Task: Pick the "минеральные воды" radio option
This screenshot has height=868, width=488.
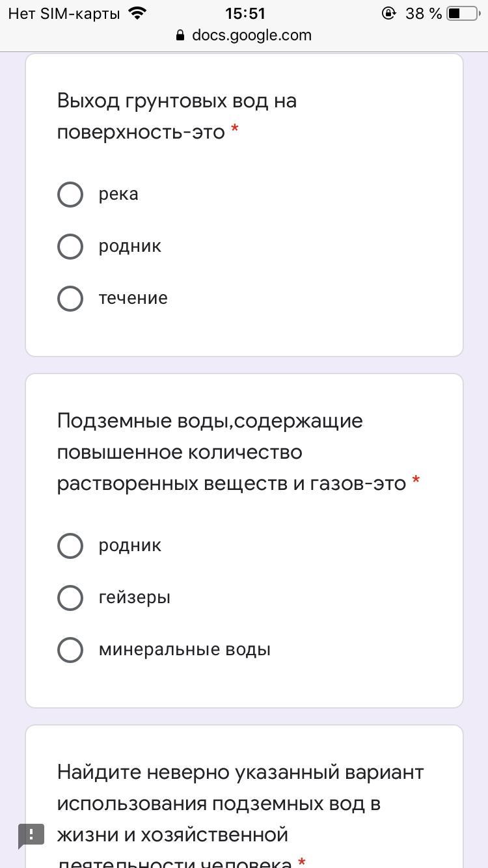Action: pos(70,650)
